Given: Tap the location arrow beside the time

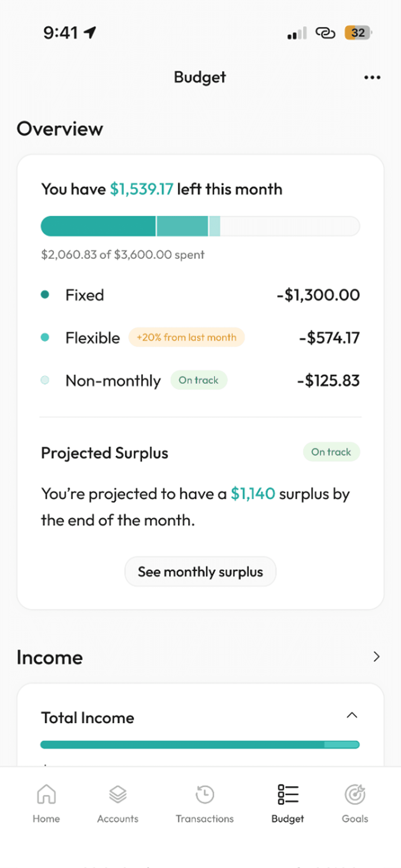Looking at the screenshot, I should (90, 33).
